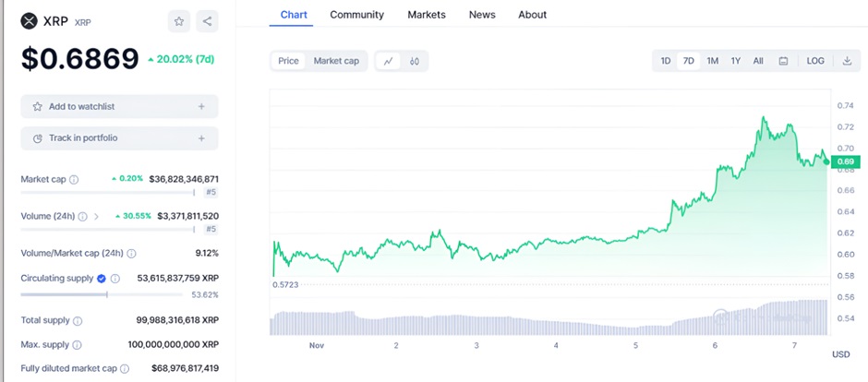Download chart data with the download icon

point(847,61)
